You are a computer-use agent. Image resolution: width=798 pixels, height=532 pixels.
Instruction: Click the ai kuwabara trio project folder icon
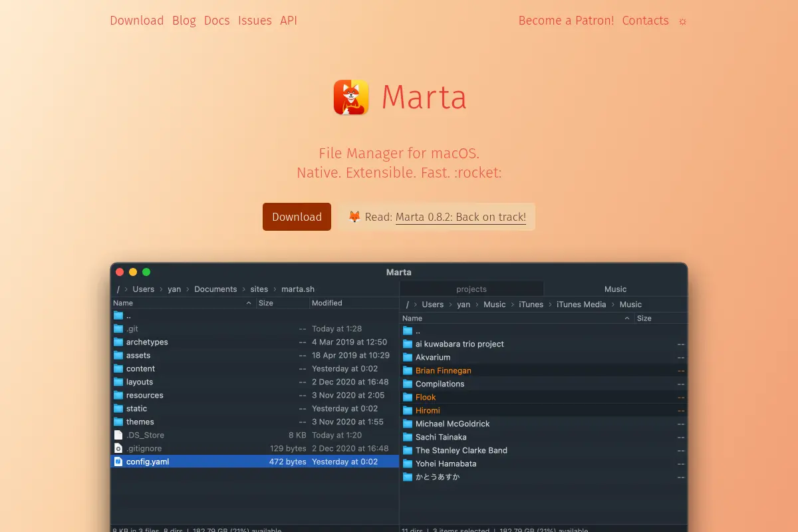(408, 344)
